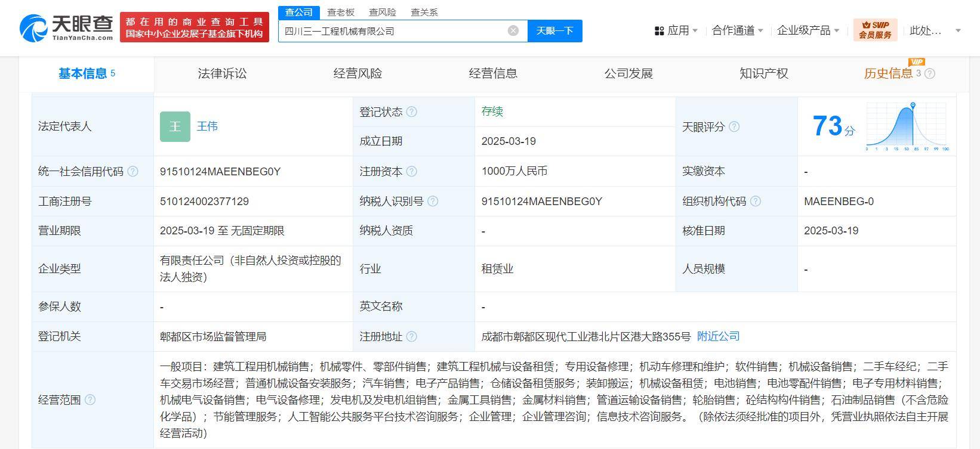The width and height of the screenshot is (980, 449).
Task: Click the 存续 status value
Action: (492, 112)
